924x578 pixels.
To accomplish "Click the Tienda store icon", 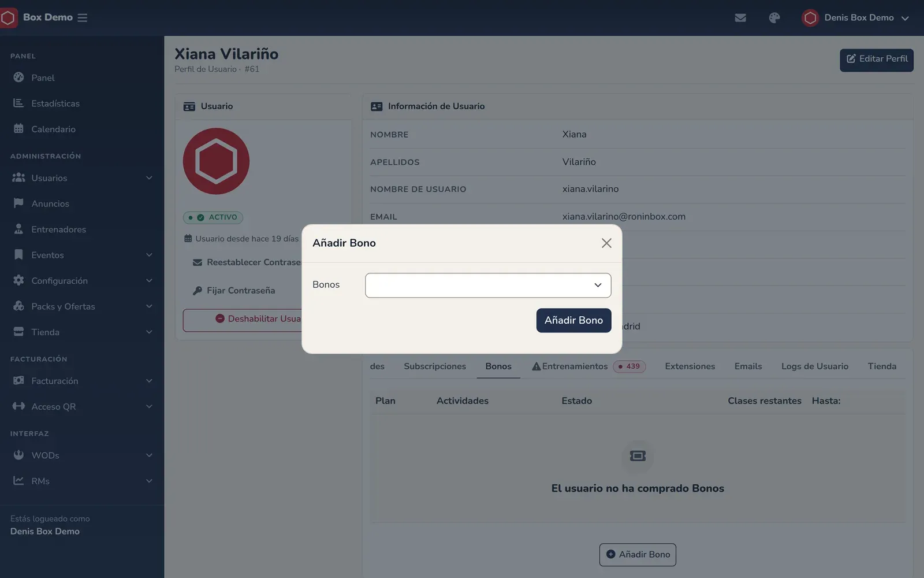I will point(18,332).
